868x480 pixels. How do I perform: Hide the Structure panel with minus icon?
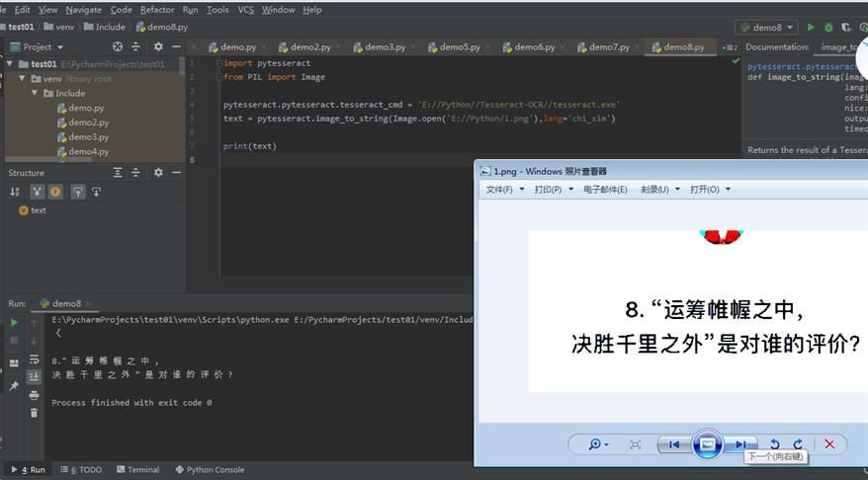[x=176, y=173]
